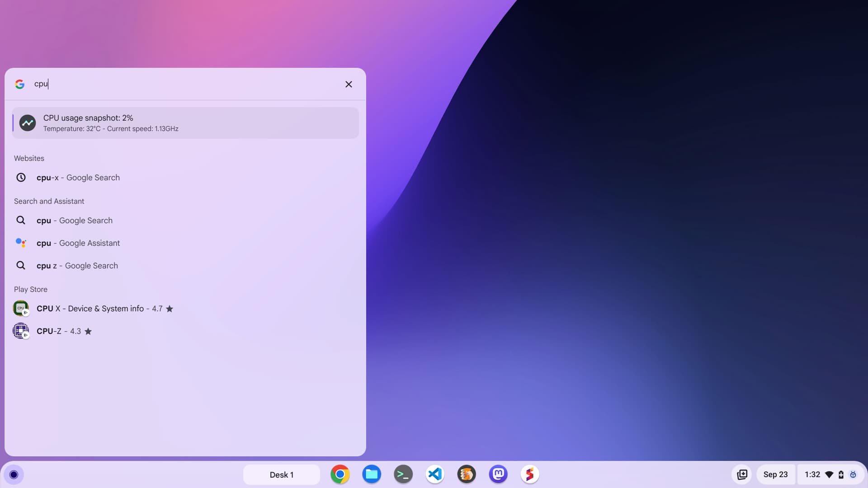Viewport: 868px width, 488px height.
Task: Select cpu - Google Assistant option
Action: click(x=185, y=243)
